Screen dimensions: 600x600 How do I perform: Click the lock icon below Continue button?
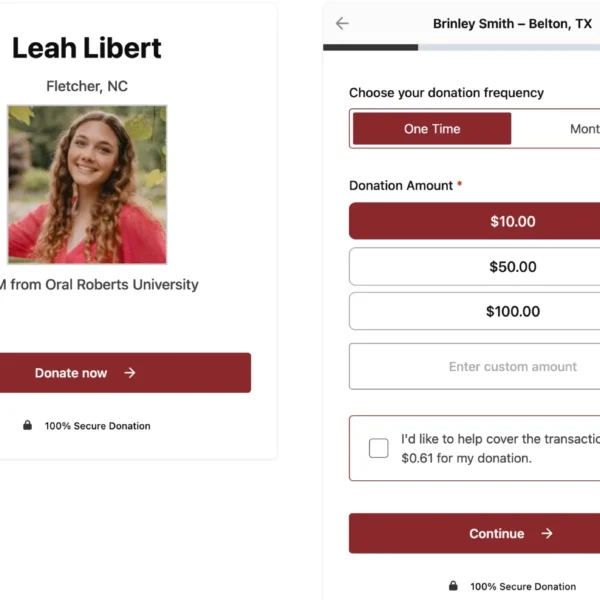click(x=454, y=586)
